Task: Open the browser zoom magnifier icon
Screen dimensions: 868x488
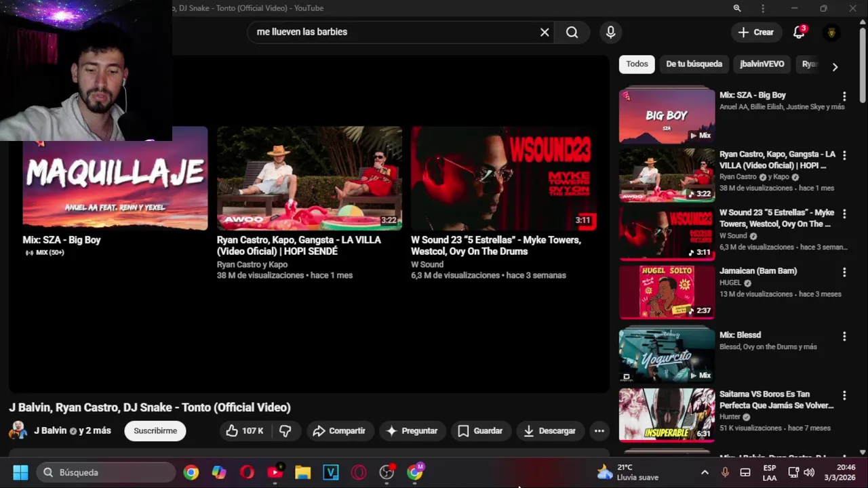Action: (x=737, y=8)
